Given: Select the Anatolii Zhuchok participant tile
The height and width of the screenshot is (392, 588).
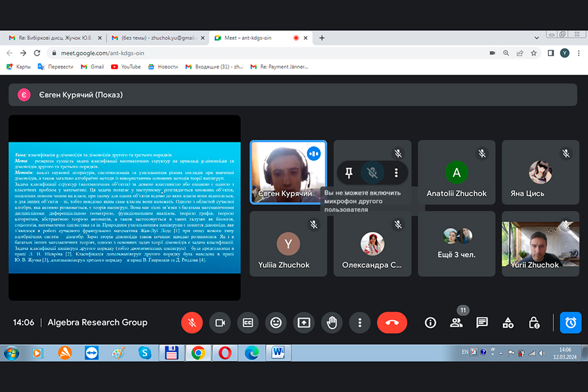Looking at the screenshot, I should [457, 172].
